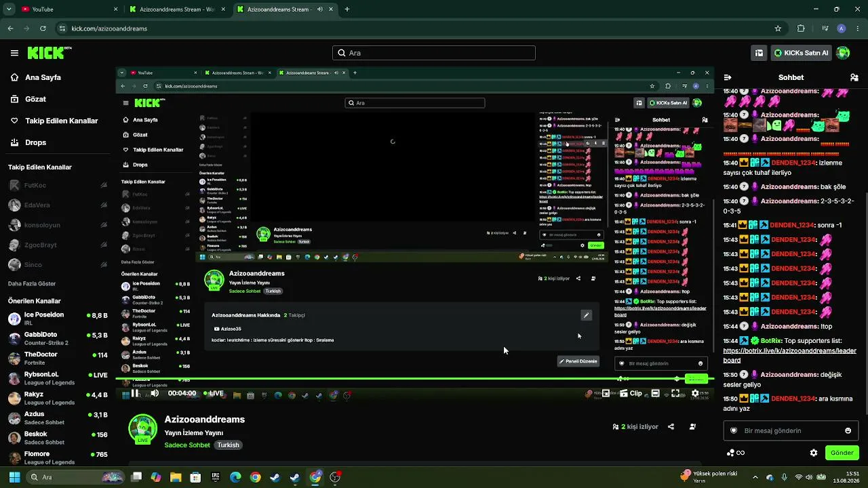868x488 pixels.
Task: Open the tab search dropdown arrow
Action: (9, 9)
